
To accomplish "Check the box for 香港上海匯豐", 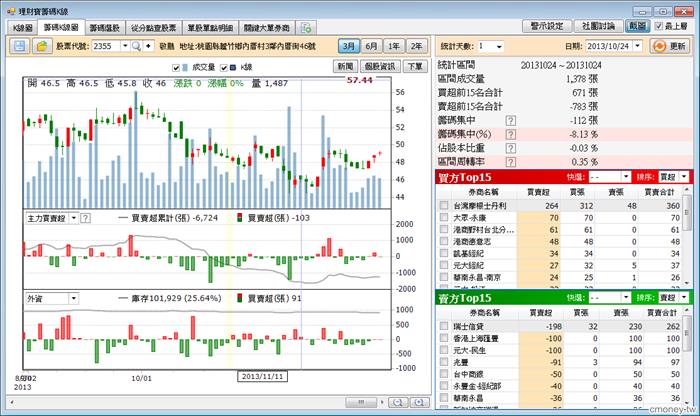I will tap(444, 338).
